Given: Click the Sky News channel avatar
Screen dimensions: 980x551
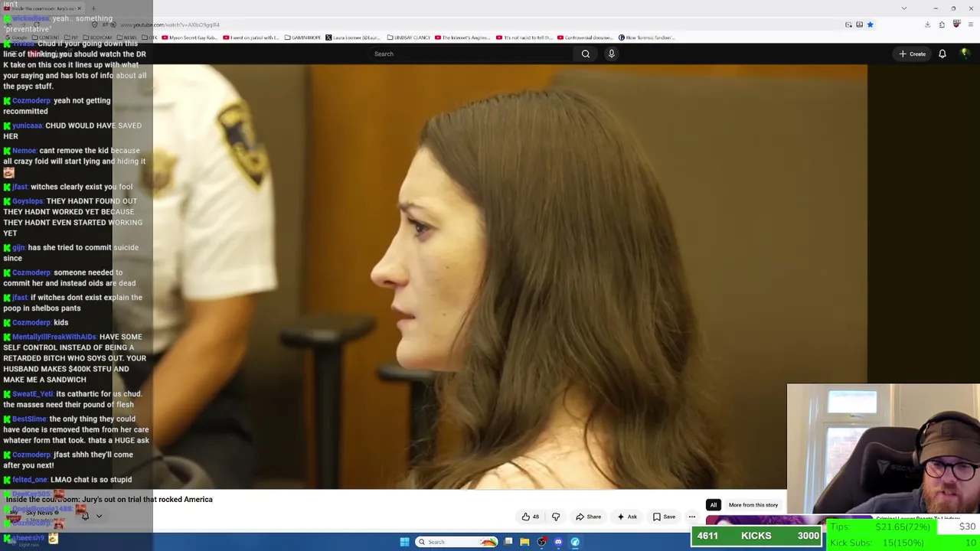Looking at the screenshot, I should tap(13, 517).
